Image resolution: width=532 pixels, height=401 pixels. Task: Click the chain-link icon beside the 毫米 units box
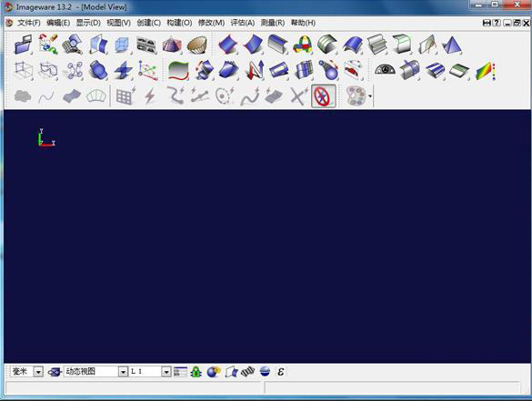coord(54,372)
